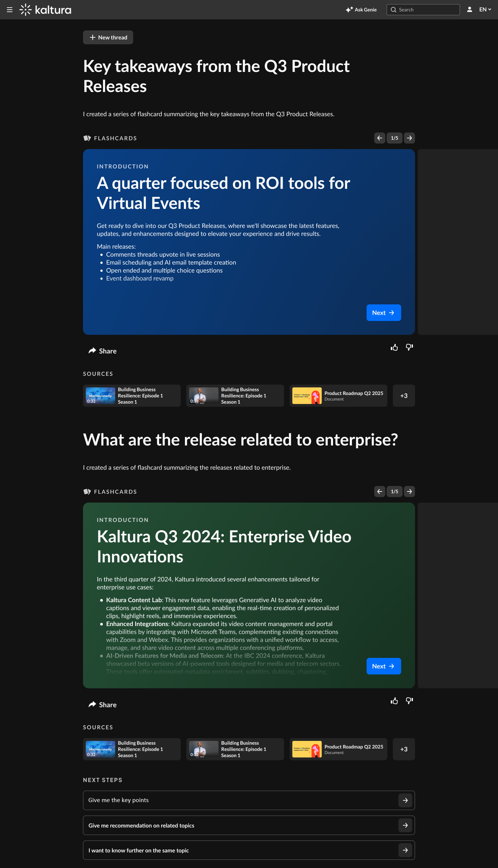Click the flashcards stack icon above the ROI tools card

coord(87,138)
